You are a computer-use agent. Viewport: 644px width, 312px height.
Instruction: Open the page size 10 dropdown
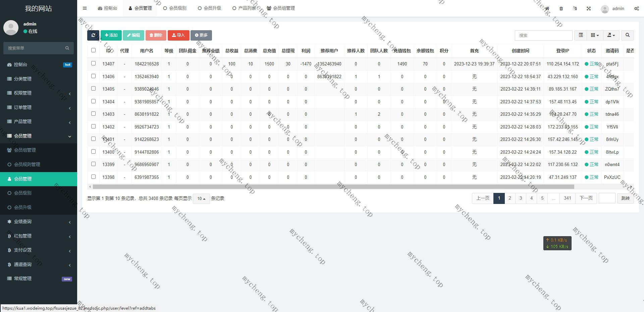[201, 199]
